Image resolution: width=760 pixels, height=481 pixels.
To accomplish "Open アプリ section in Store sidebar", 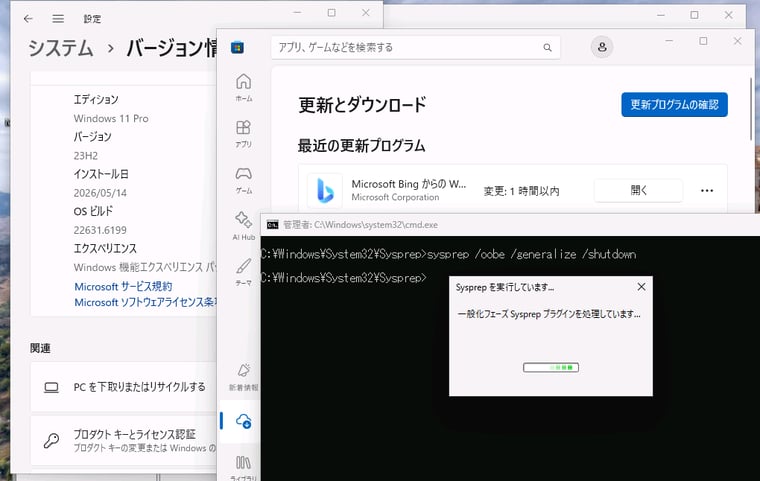I will click(x=243, y=133).
